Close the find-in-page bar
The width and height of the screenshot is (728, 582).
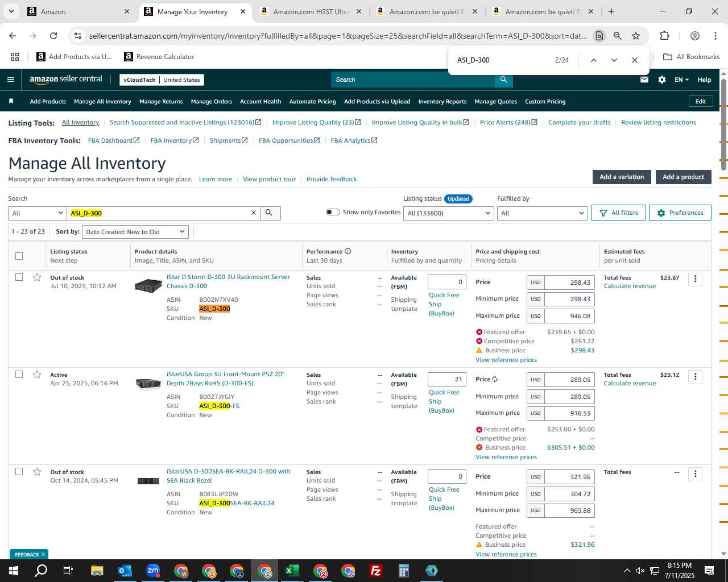(x=634, y=60)
